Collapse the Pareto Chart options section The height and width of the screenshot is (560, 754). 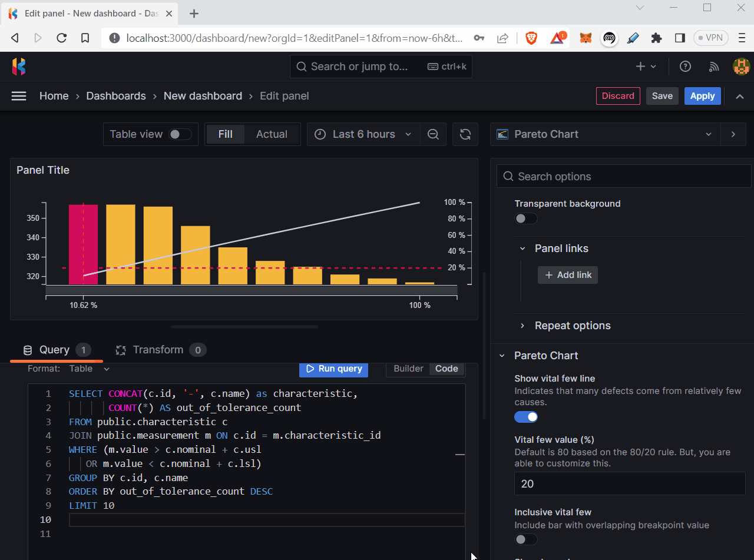pos(502,356)
